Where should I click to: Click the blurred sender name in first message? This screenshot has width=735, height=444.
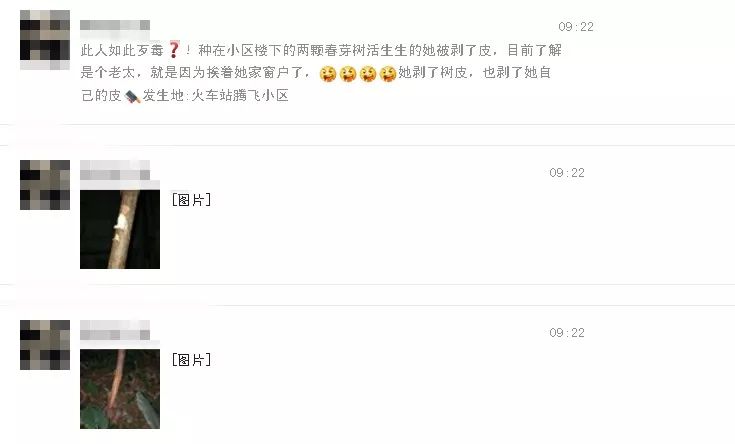[x=115, y=25]
